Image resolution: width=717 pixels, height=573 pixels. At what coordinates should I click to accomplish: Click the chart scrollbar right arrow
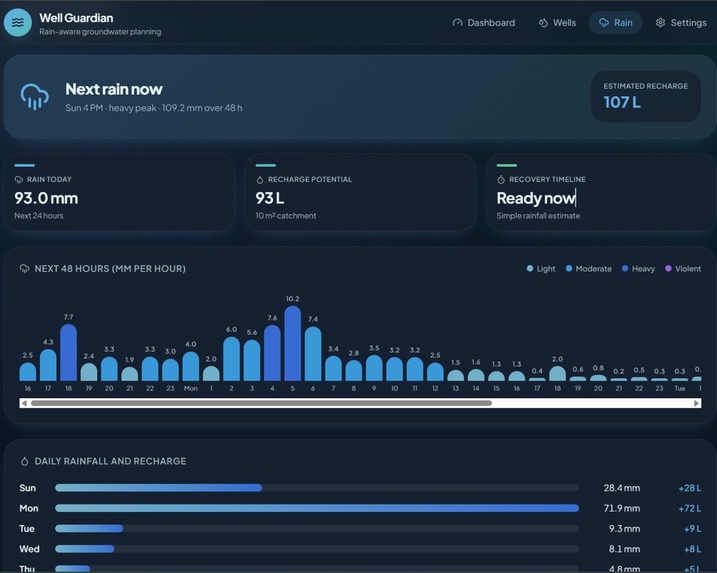click(696, 403)
